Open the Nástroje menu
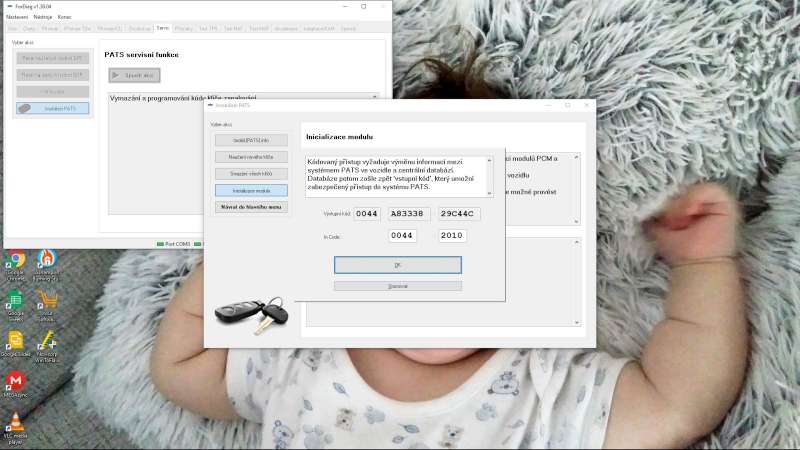Screen dimensions: 800x450 [x=43, y=17]
